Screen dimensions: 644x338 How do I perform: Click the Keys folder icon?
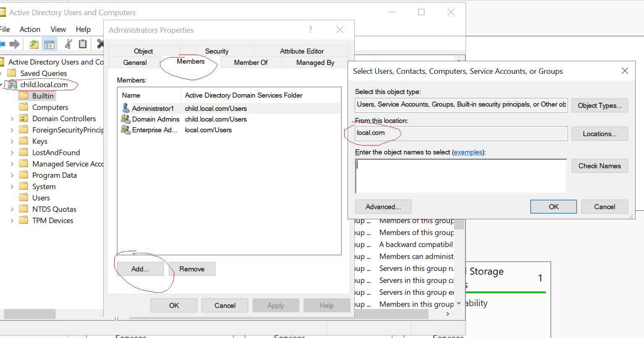click(x=24, y=141)
